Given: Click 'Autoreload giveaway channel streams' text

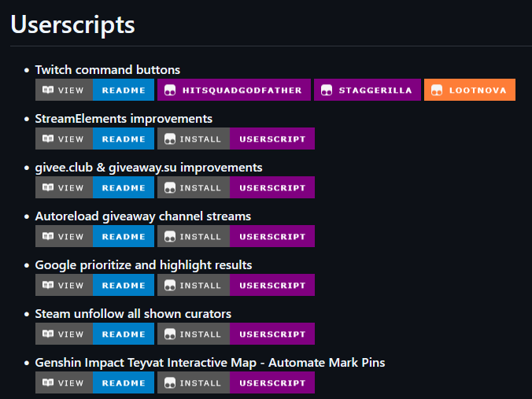Looking at the screenshot, I should [143, 216].
